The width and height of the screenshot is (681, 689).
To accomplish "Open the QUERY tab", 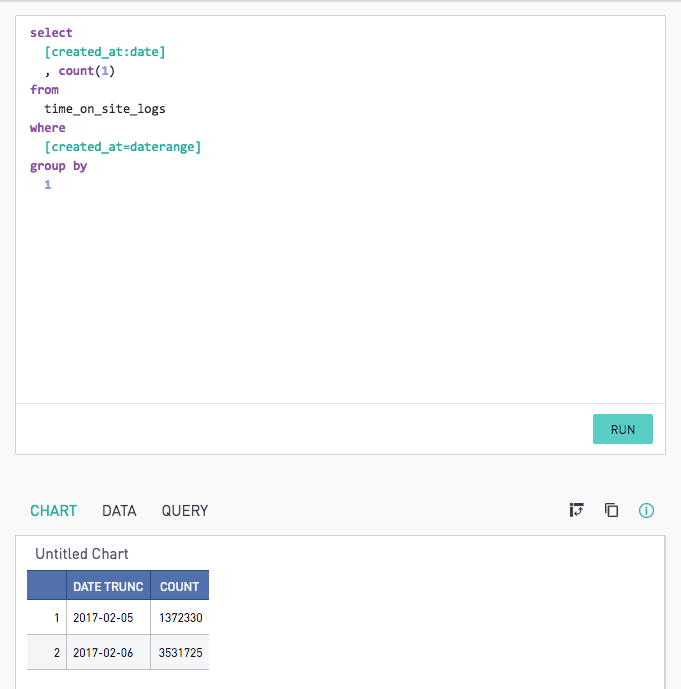I will coord(185,511).
